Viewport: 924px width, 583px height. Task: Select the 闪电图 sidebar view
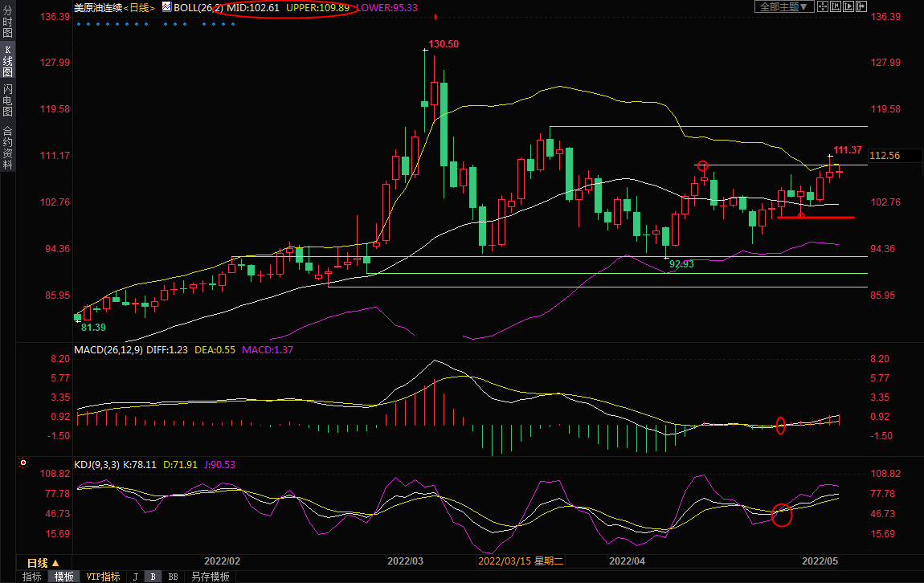(7, 100)
